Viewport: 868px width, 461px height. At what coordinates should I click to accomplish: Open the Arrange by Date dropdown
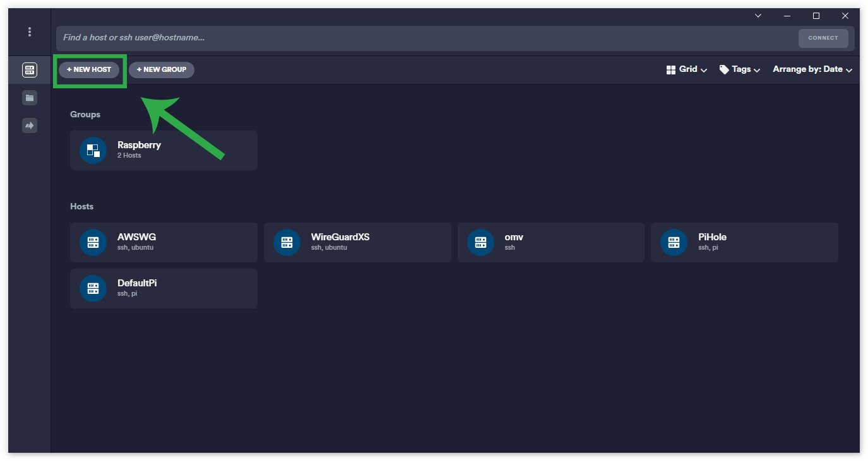[x=812, y=69]
